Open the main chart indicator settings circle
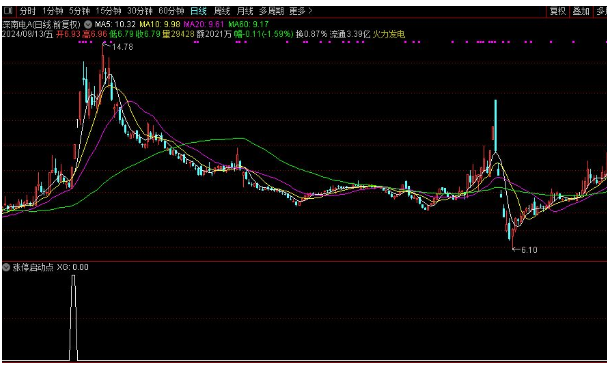 pos(88,24)
